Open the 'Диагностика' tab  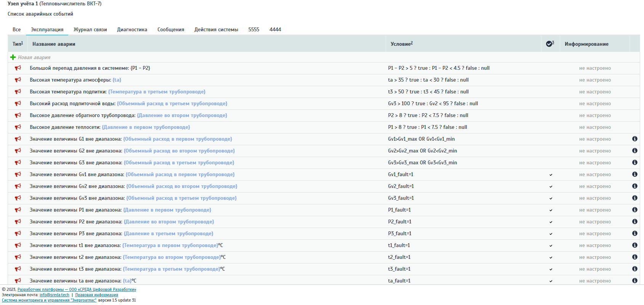132,30
